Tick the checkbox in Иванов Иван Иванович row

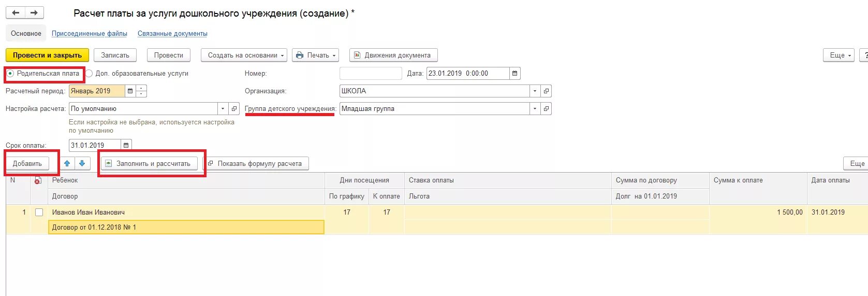point(39,213)
